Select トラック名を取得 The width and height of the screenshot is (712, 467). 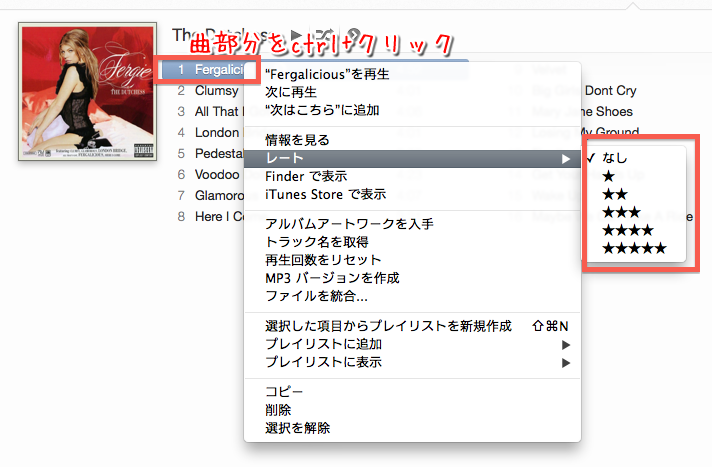412,242
